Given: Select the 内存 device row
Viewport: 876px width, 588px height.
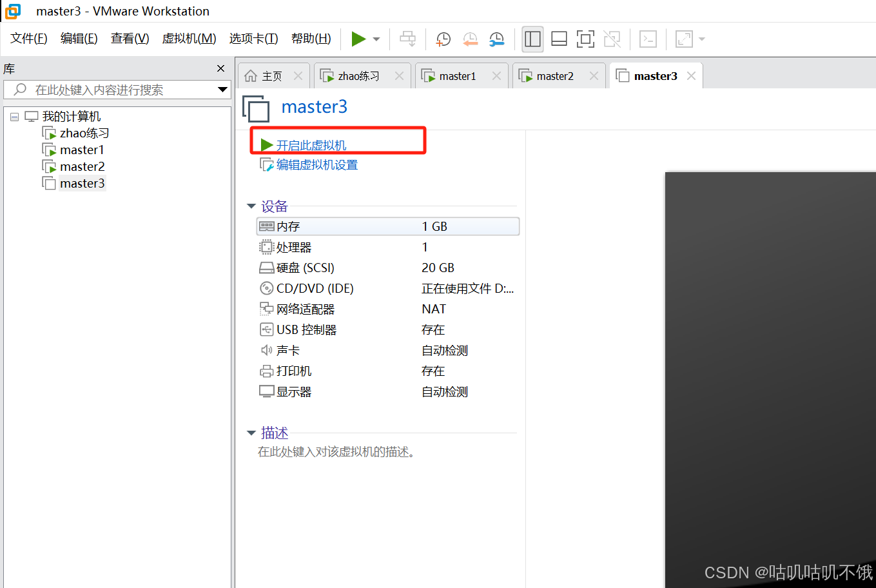Looking at the screenshot, I should pyautogui.click(x=388, y=226).
